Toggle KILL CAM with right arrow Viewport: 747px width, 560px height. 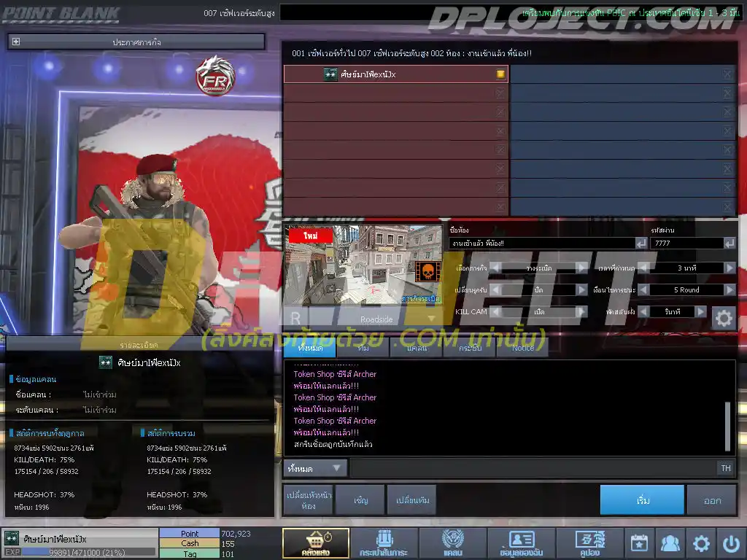[x=581, y=311]
